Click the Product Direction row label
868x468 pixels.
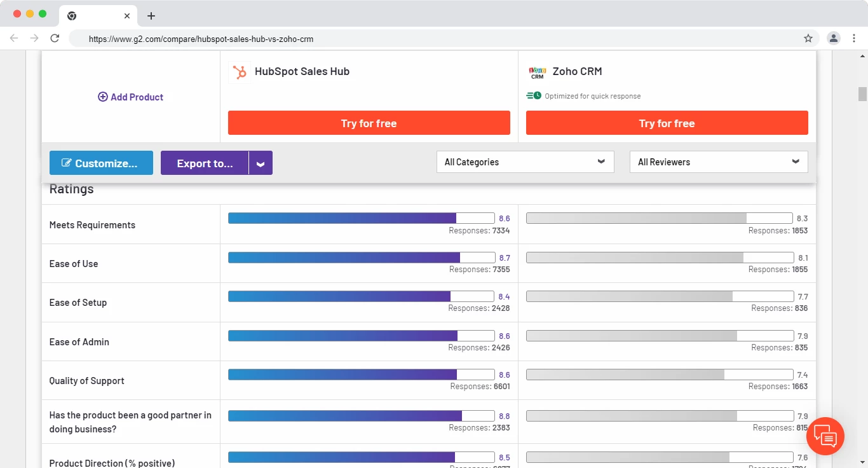[112, 463]
